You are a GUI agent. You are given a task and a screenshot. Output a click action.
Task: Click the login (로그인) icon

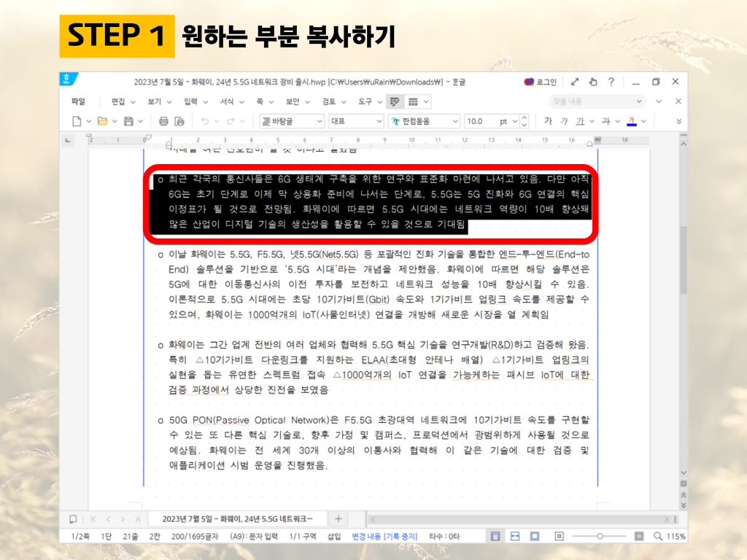point(541,82)
